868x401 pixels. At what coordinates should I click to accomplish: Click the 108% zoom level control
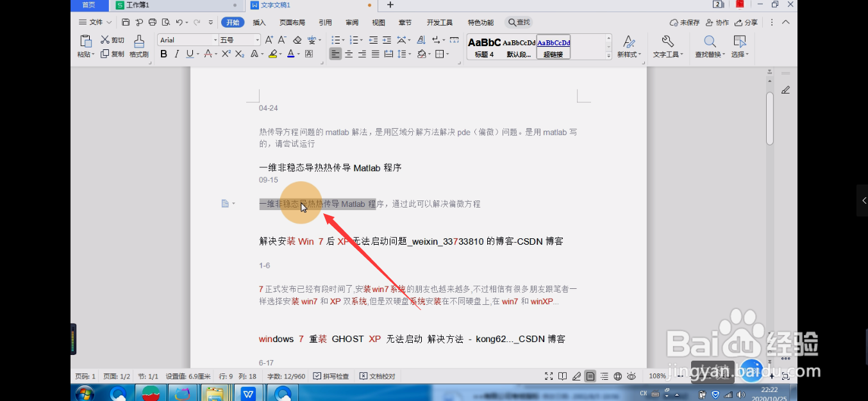(656, 376)
